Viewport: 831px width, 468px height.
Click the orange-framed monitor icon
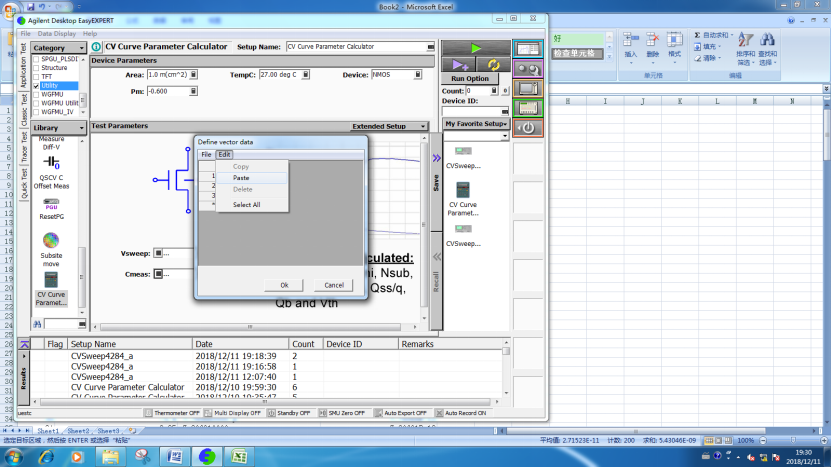click(x=528, y=89)
